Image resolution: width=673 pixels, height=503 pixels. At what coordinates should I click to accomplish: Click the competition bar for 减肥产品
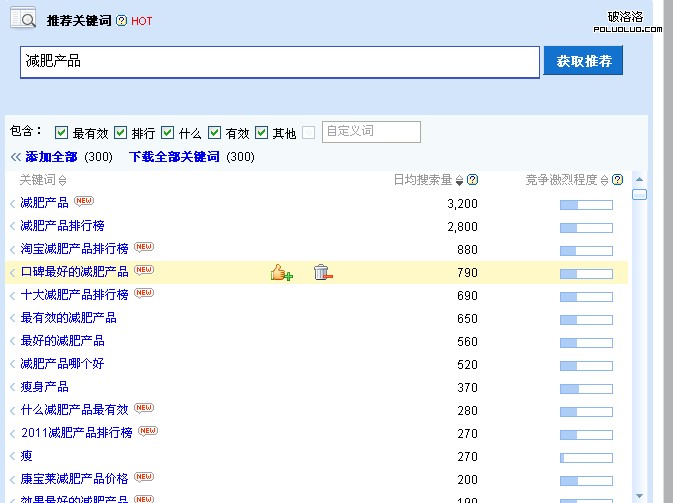[x=585, y=204]
